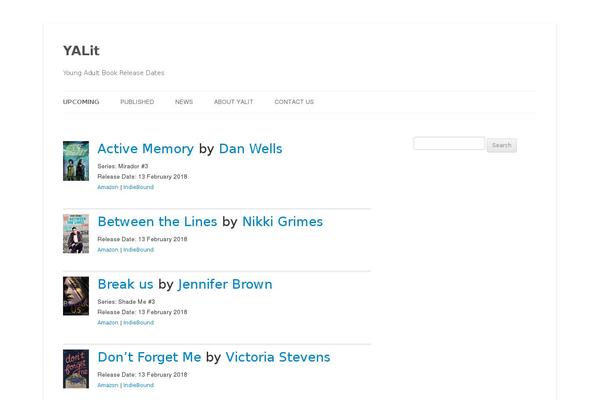
Task: Open Amazon link for Between the Lines
Action: tap(108, 250)
